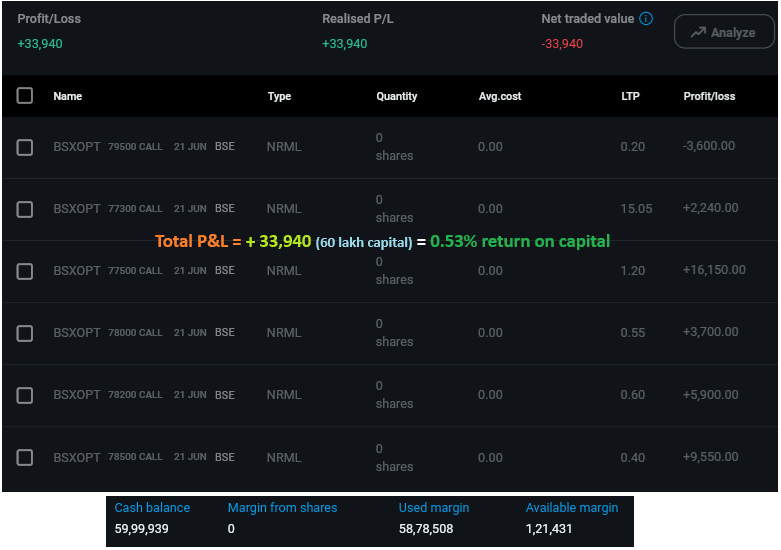Click the LTP value 0.20
This screenshot has height=550, width=781.
point(633,146)
